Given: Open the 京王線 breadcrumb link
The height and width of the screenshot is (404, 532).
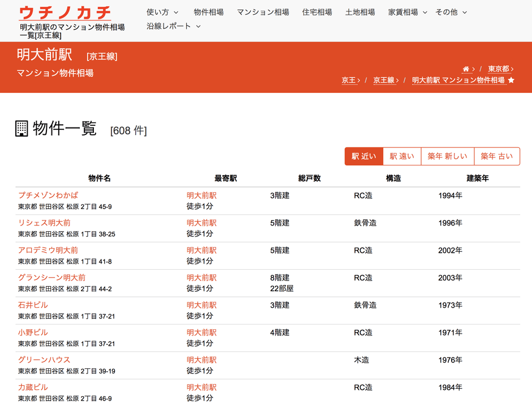Looking at the screenshot, I should [x=384, y=80].
